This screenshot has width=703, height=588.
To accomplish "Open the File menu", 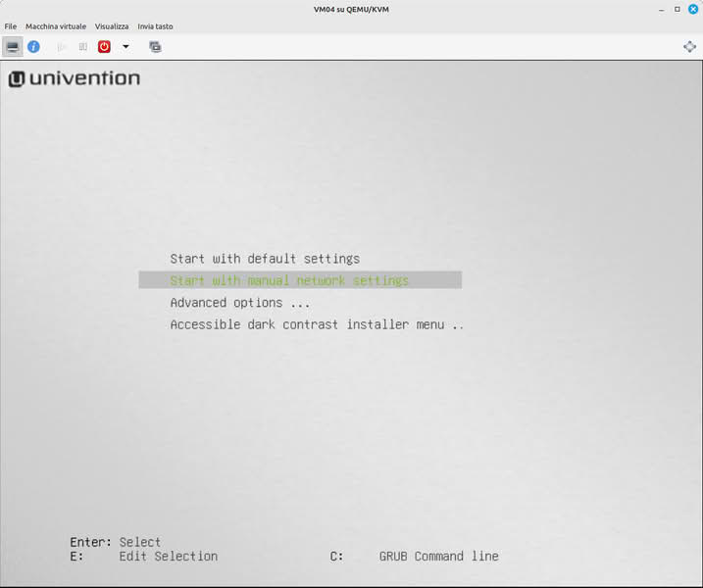I will [11, 26].
